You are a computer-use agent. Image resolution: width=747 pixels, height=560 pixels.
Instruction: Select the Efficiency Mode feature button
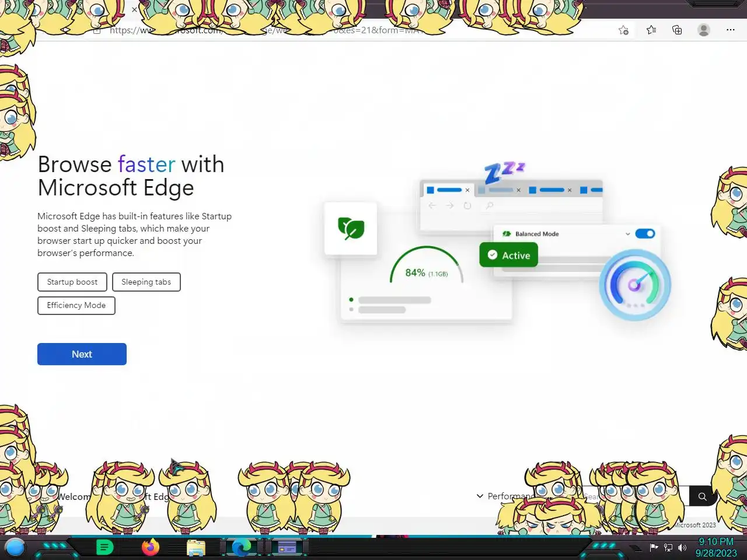coord(76,305)
